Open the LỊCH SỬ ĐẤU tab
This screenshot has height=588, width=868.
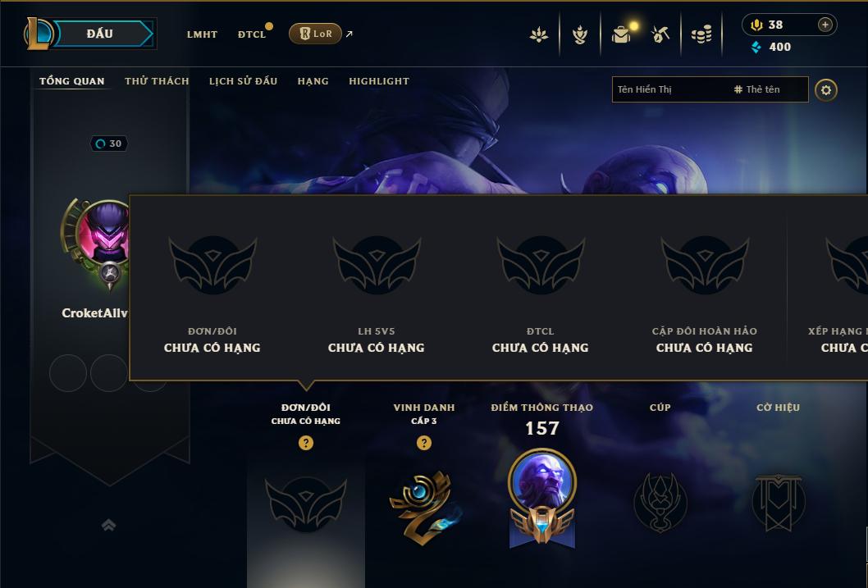point(243,81)
